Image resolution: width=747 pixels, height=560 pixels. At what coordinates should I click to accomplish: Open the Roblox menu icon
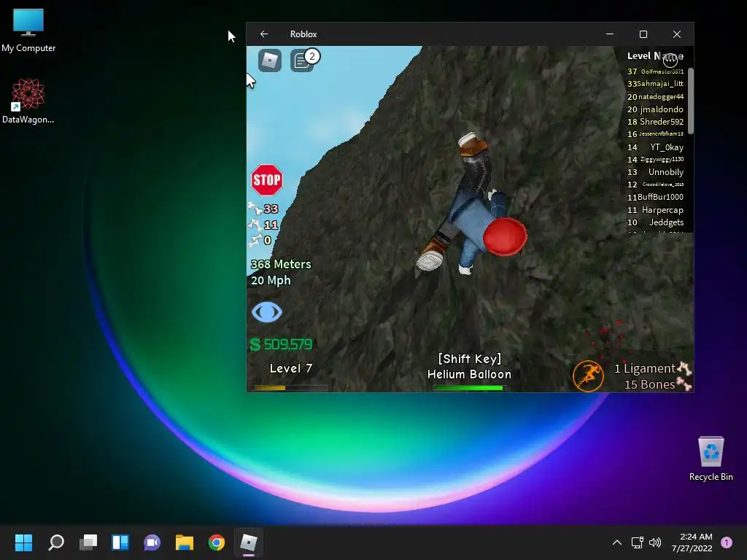tap(270, 61)
